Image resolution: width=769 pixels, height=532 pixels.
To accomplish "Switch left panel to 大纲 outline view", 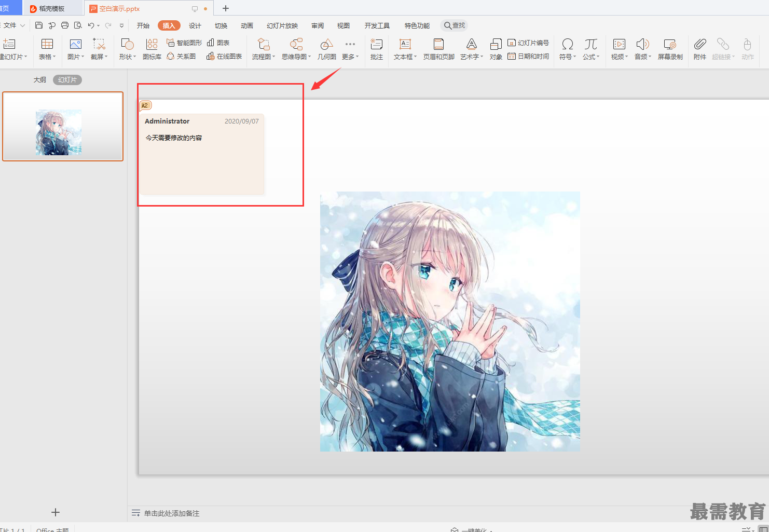I will pyautogui.click(x=40, y=79).
